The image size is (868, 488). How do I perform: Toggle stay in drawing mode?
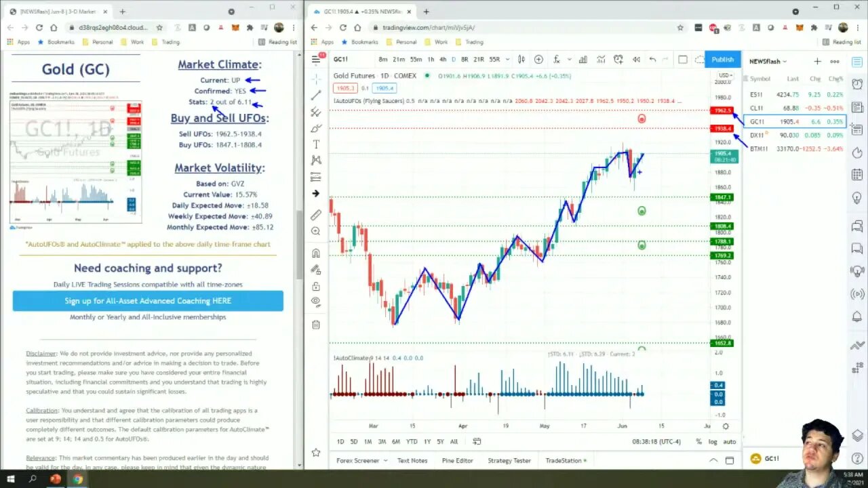pos(316,270)
